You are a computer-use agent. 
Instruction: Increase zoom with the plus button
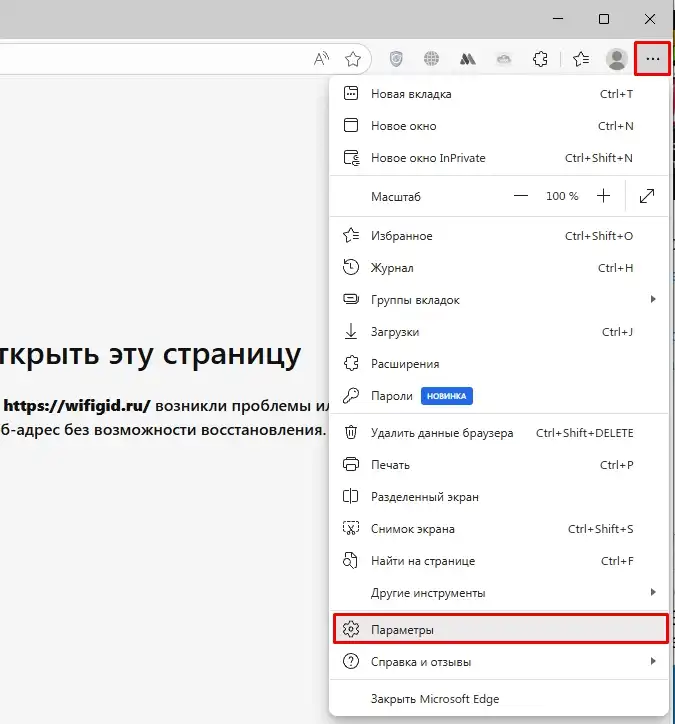tap(603, 196)
